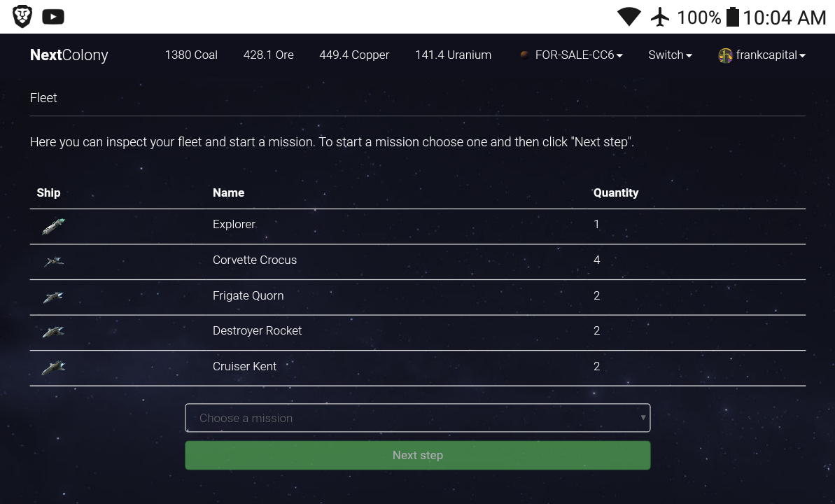Open the FOR-SALE-CC6 planet dropdown

(578, 55)
